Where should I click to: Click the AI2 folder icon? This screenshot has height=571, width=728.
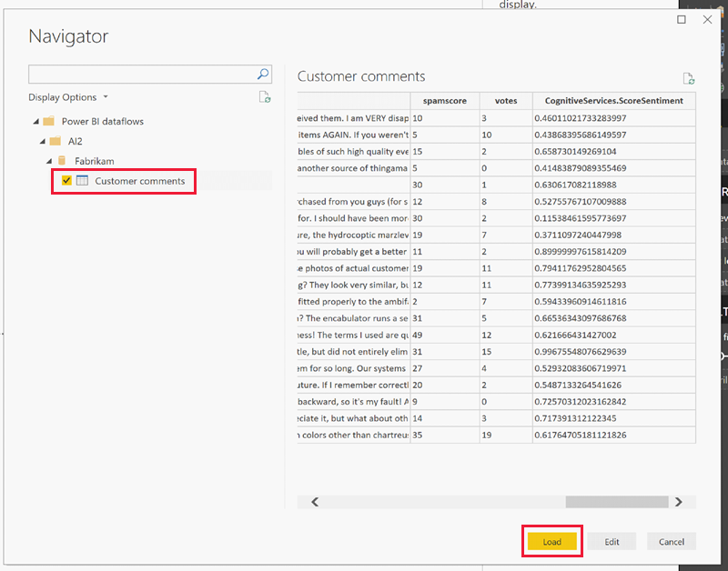tap(56, 141)
